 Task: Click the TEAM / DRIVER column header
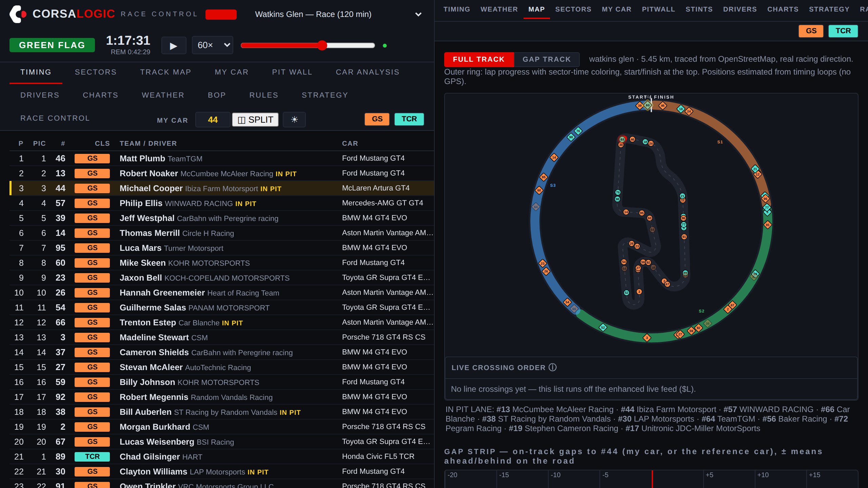point(148,143)
